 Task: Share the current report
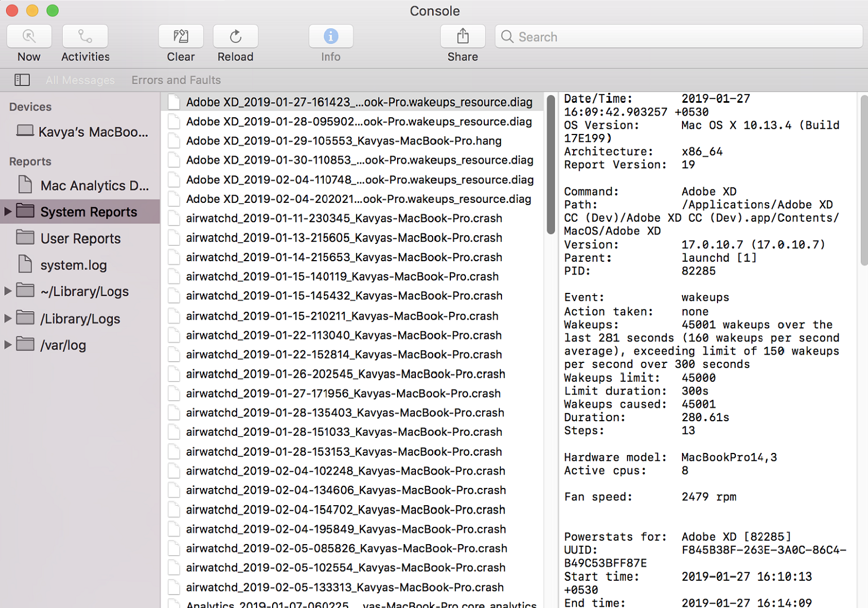tap(463, 36)
